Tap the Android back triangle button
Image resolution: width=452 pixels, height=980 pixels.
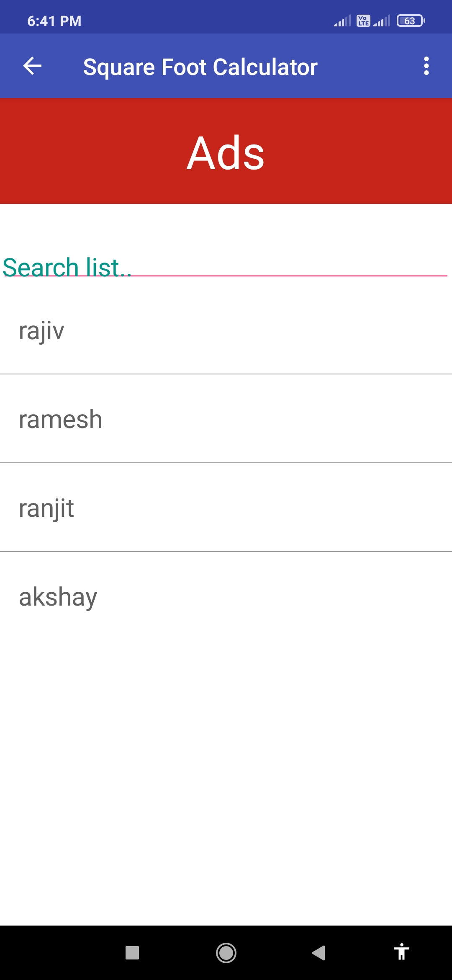318,953
